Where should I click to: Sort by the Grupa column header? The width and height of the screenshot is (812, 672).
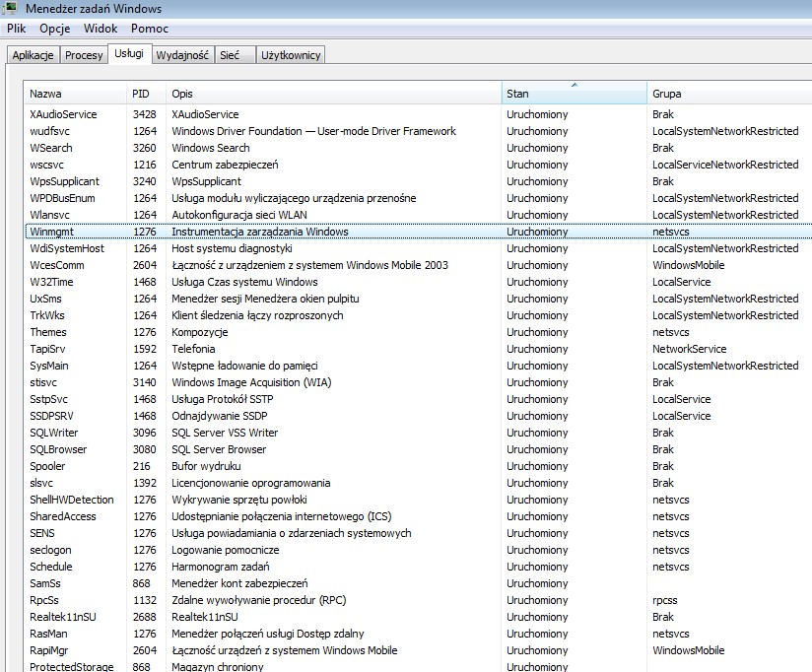point(729,94)
